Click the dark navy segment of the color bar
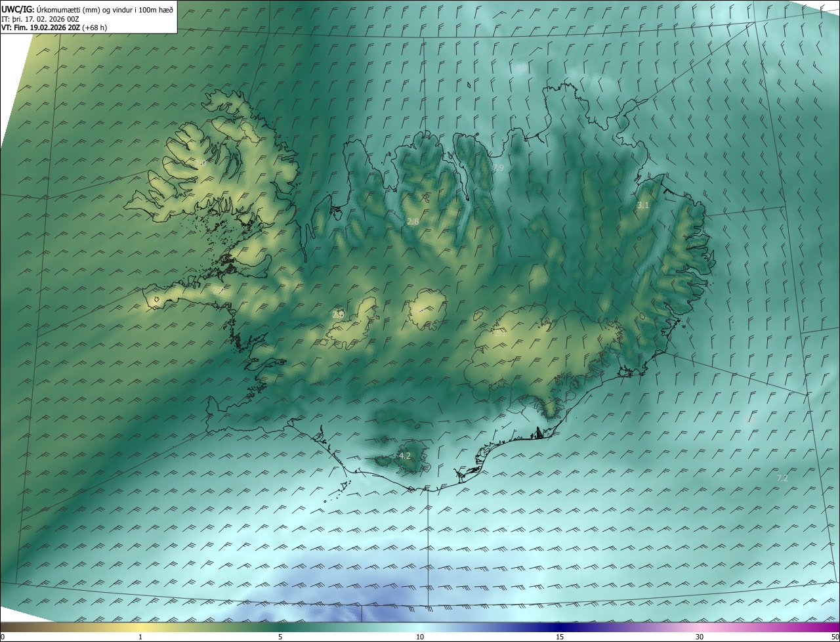The image size is (840, 642). tap(560, 628)
